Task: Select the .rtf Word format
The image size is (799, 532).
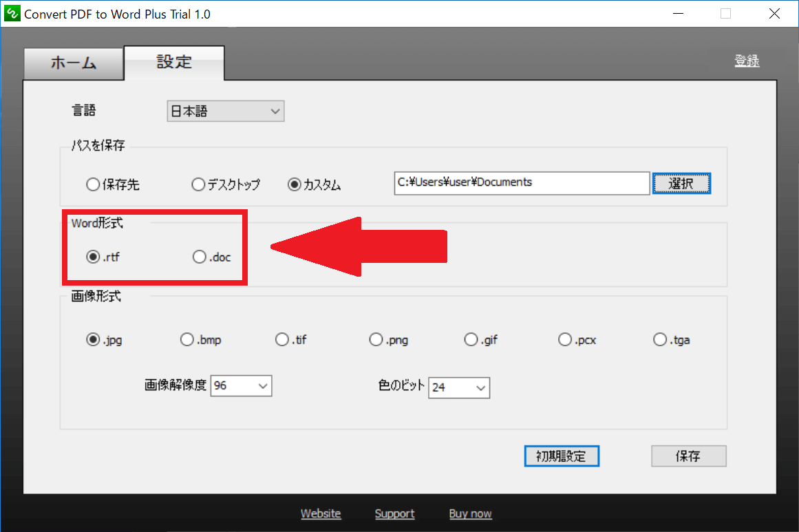Action: [x=94, y=256]
